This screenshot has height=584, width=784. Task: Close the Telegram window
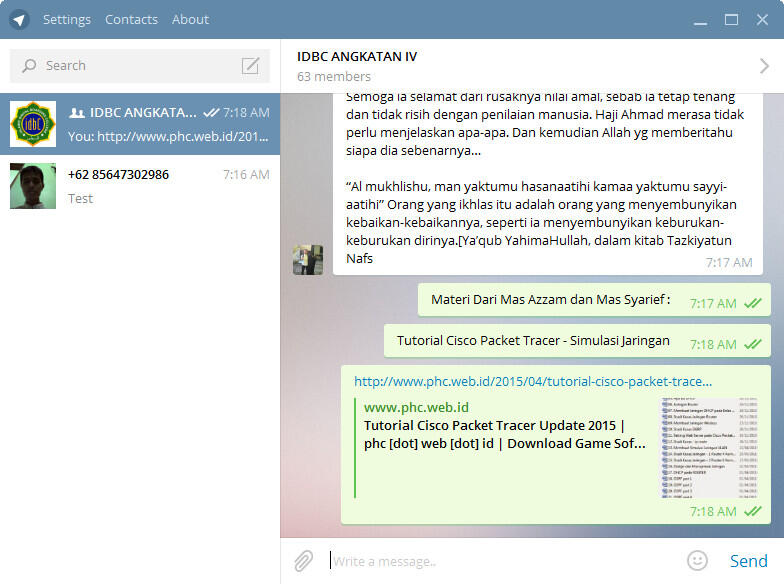point(762,20)
